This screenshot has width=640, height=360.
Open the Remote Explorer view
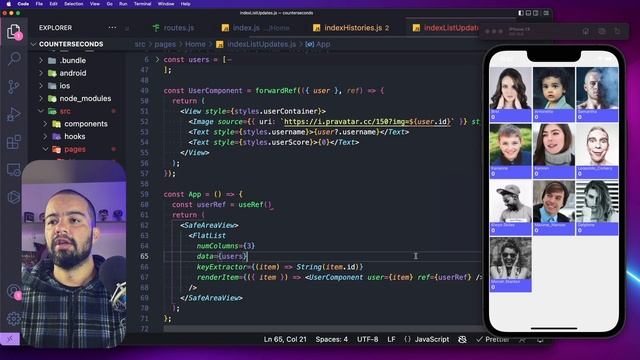click(x=13, y=169)
